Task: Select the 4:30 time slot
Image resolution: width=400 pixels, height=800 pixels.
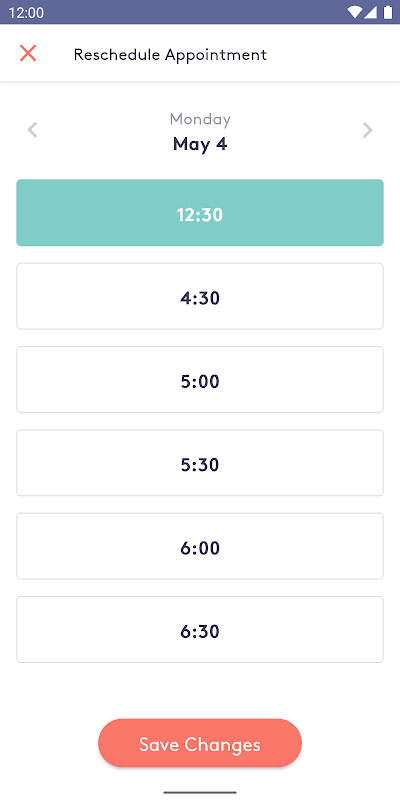Action: click(200, 296)
